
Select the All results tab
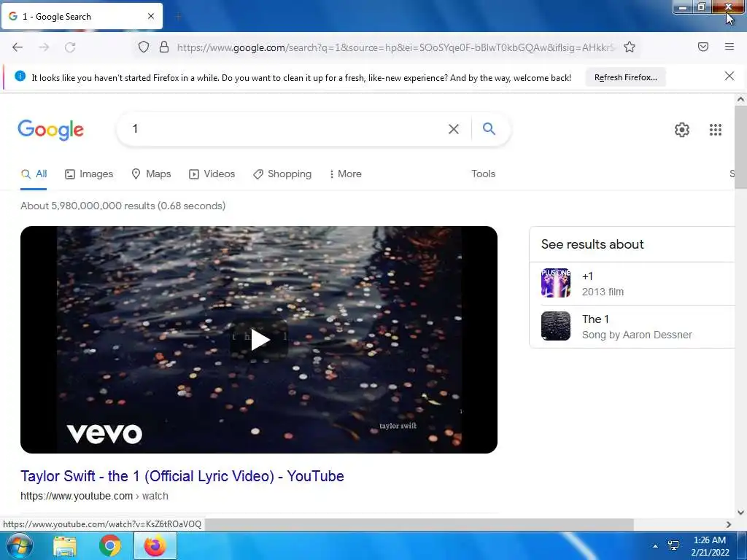(x=34, y=174)
